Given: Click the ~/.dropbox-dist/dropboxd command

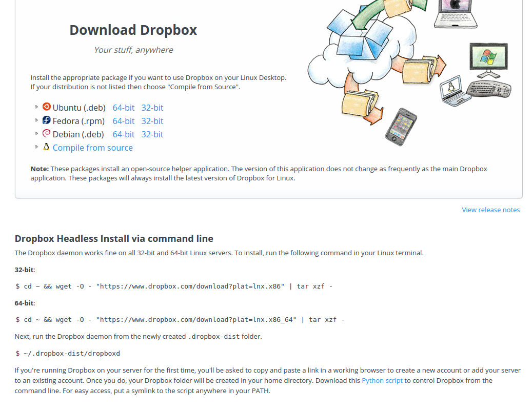Looking at the screenshot, I should (x=68, y=354).
